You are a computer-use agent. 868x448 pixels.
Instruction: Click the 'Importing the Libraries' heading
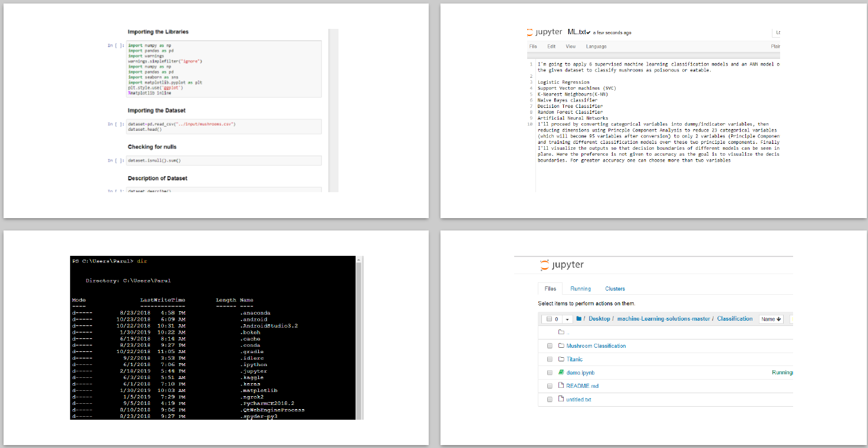click(x=158, y=32)
